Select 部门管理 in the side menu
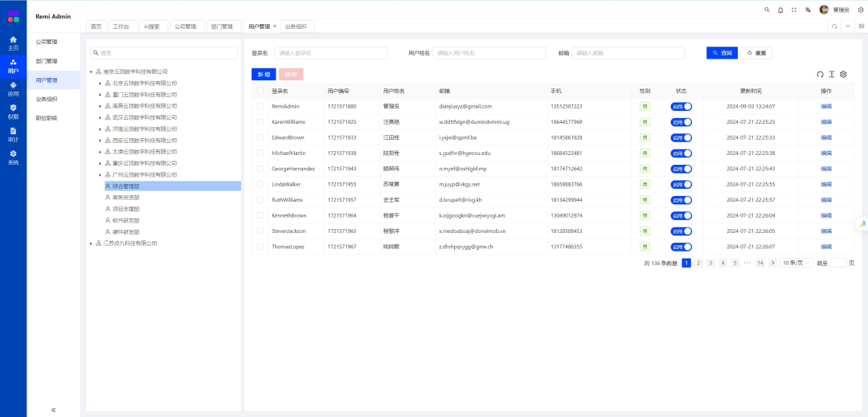The image size is (868, 417). pyautogui.click(x=47, y=61)
